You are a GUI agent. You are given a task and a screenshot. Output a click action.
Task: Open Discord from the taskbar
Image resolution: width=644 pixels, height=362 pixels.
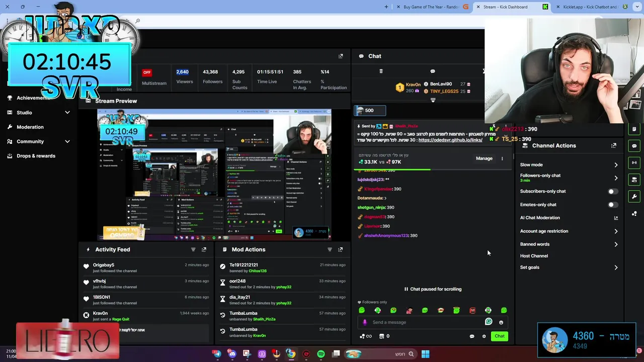232,354
